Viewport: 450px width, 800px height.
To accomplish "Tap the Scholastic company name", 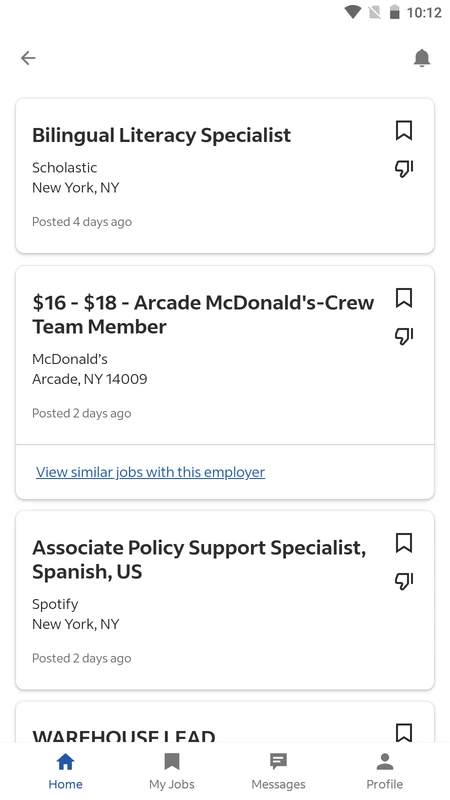I will pos(64,167).
